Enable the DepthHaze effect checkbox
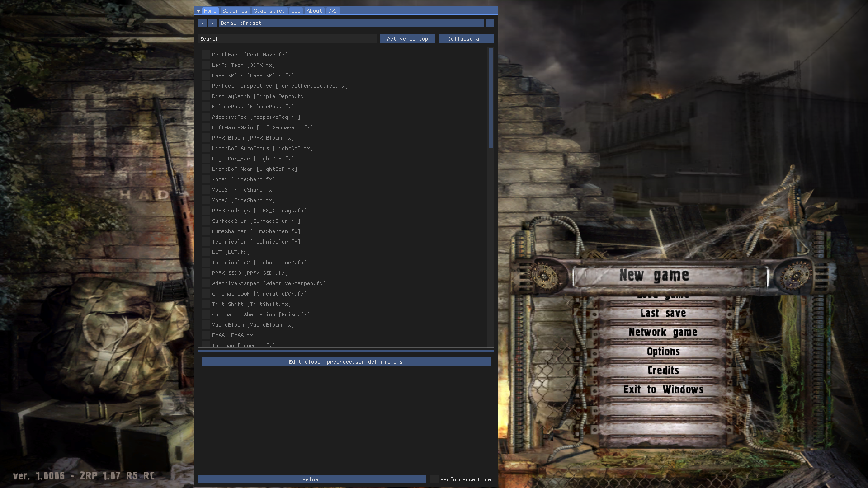This screenshot has width=868, height=488. pos(206,55)
